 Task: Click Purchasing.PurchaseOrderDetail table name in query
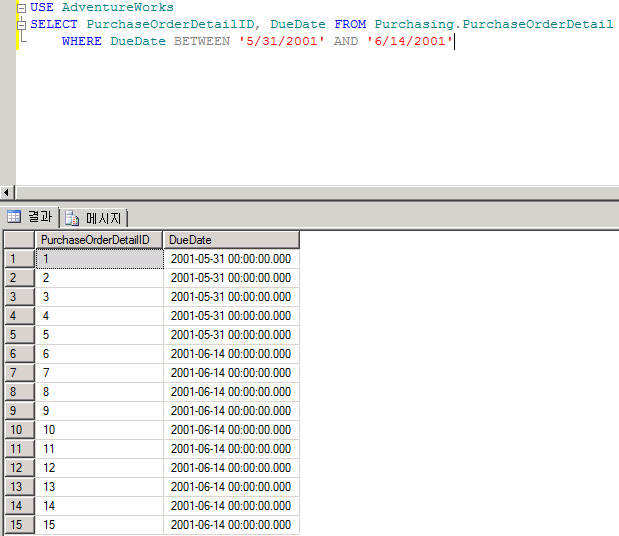click(494, 24)
